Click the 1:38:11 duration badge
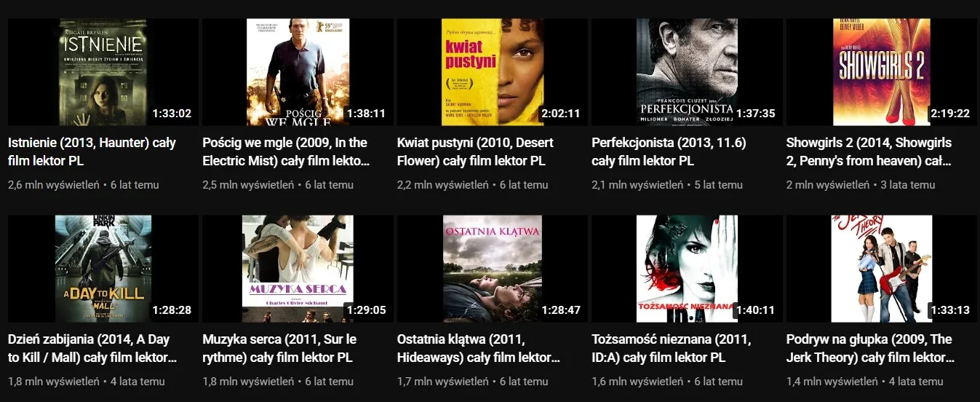The width and height of the screenshot is (980, 402). (367, 114)
